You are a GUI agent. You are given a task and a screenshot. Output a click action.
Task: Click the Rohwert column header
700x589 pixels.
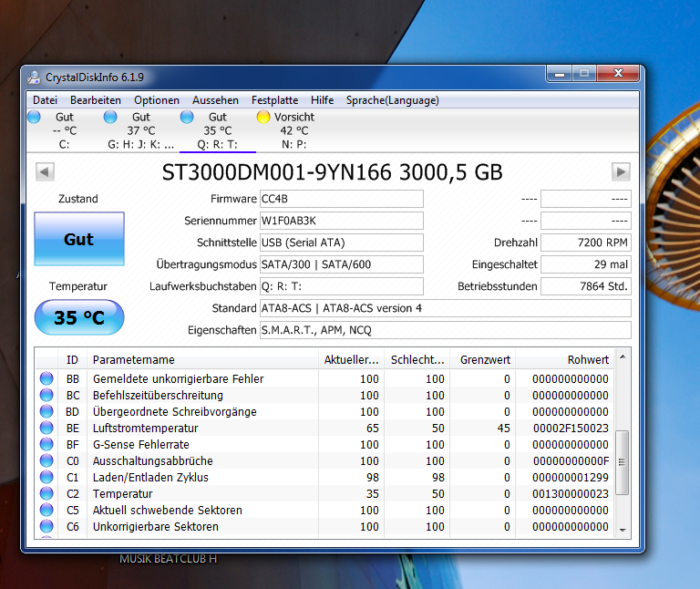click(x=565, y=359)
